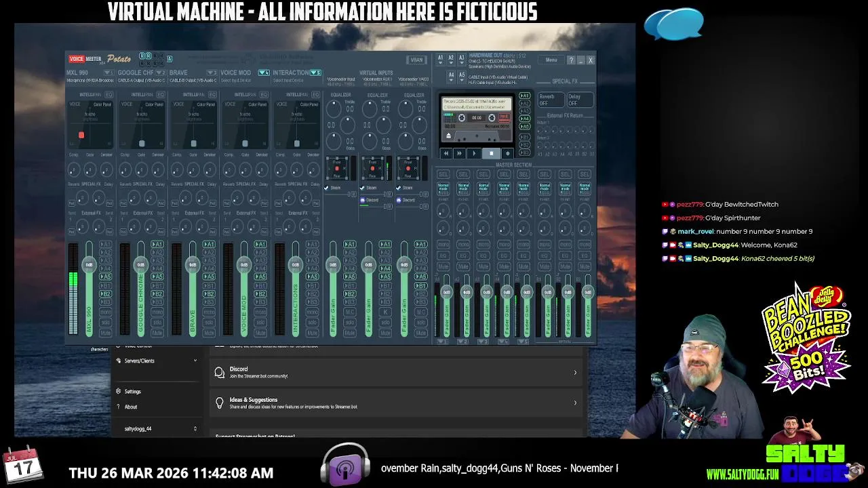Select first master bus SEL button

click(443, 174)
